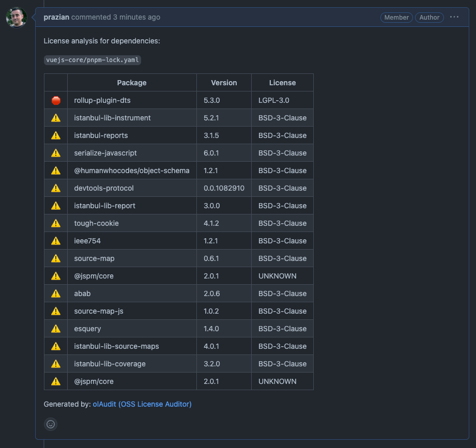
Task: Open the comment options kebab menu
Action: pyautogui.click(x=454, y=17)
